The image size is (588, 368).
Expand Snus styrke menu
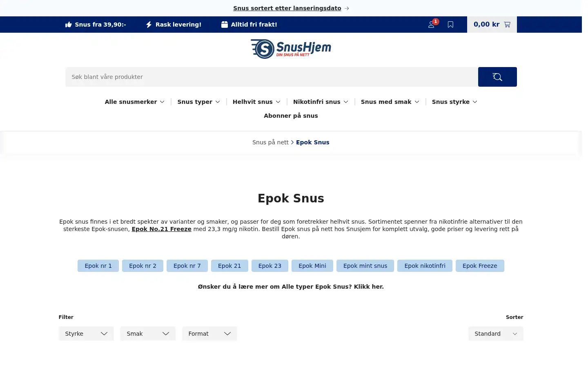tap(455, 102)
